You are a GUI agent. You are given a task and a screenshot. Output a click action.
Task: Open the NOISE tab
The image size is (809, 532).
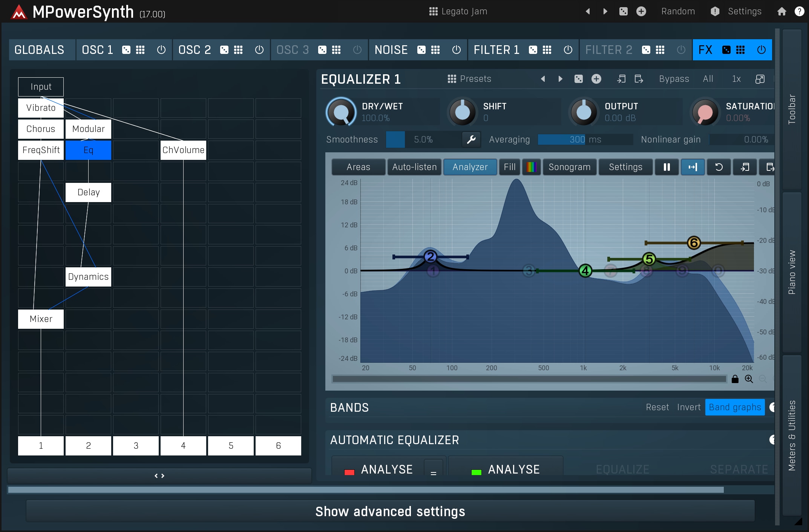pos(391,50)
